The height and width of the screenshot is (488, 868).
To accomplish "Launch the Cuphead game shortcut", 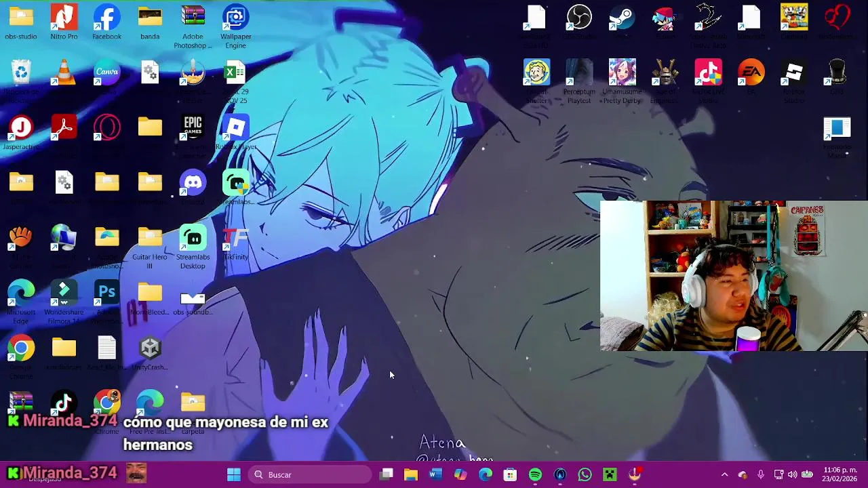I will [x=793, y=18].
